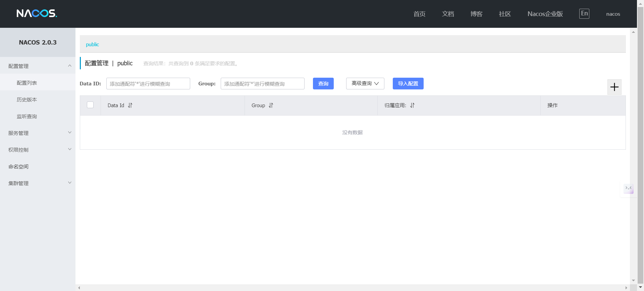Go to 命名空间 page
This screenshot has width=644, height=291.
point(18,166)
